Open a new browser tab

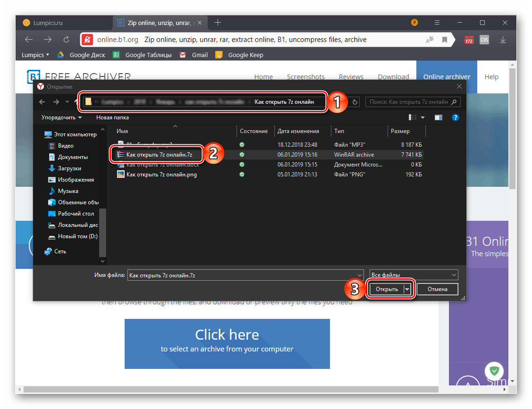point(218,23)
